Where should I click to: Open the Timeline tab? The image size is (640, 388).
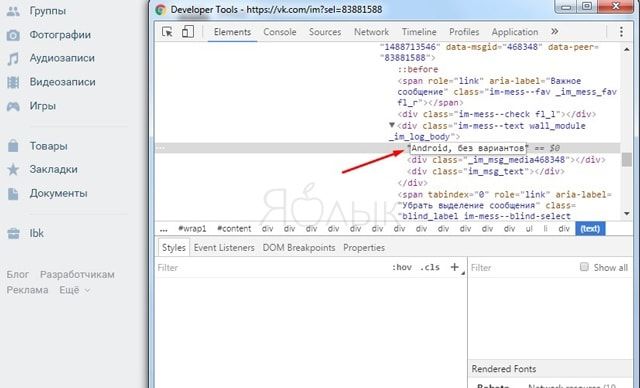point(419,32)
